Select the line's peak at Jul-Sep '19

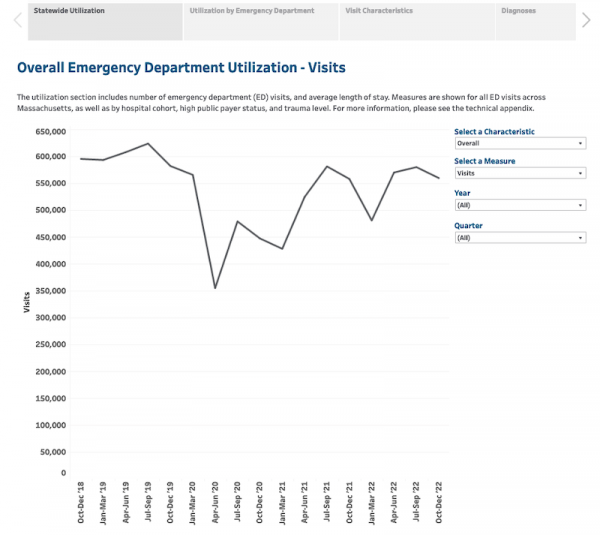point(148,143)
